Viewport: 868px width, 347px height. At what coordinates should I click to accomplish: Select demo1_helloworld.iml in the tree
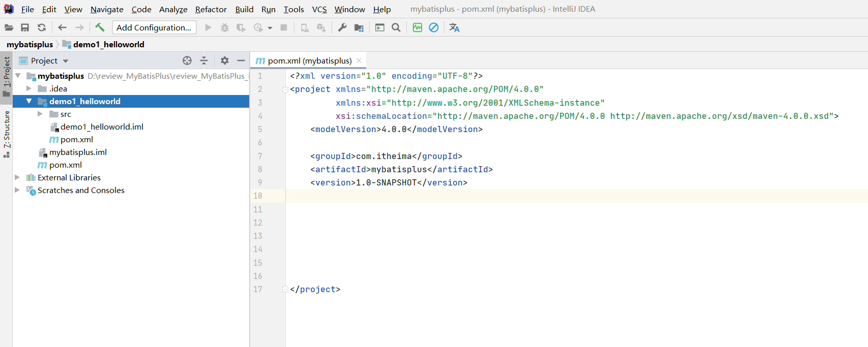(102, 127)
